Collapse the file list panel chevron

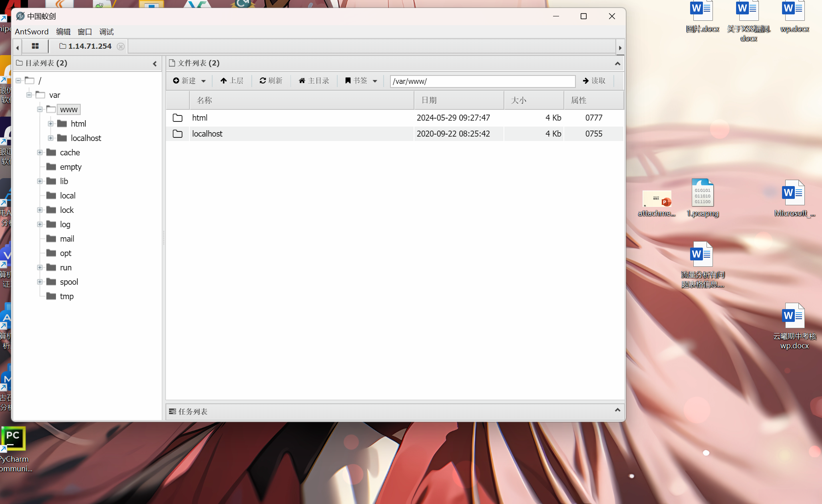pyautogui.click(x=617, y=63)
